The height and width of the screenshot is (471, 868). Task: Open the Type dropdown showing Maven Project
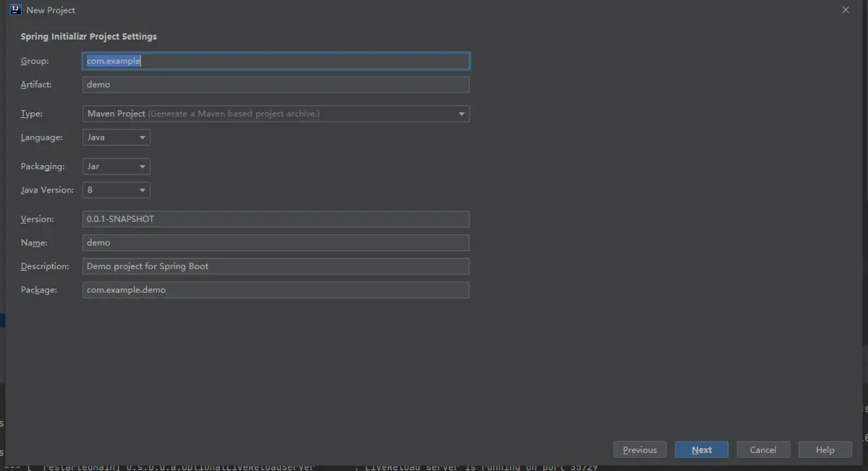(276, 114)
